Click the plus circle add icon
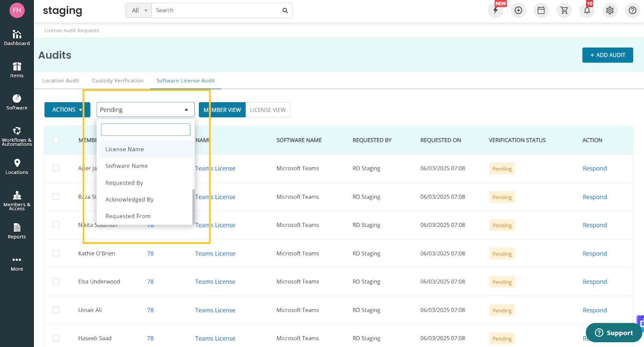The image size is (644, 347). [x=518, y=10]
